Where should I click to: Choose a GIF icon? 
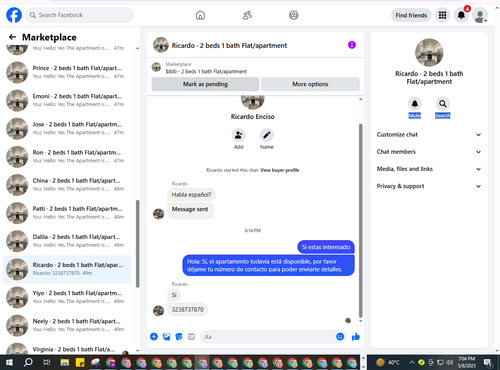[191, 337]
